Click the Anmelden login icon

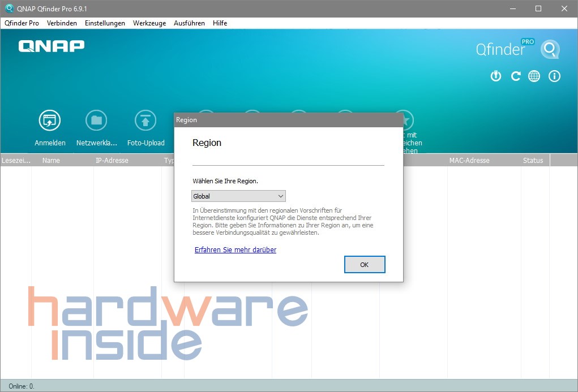pyautogui.click(x=50, y=120)
